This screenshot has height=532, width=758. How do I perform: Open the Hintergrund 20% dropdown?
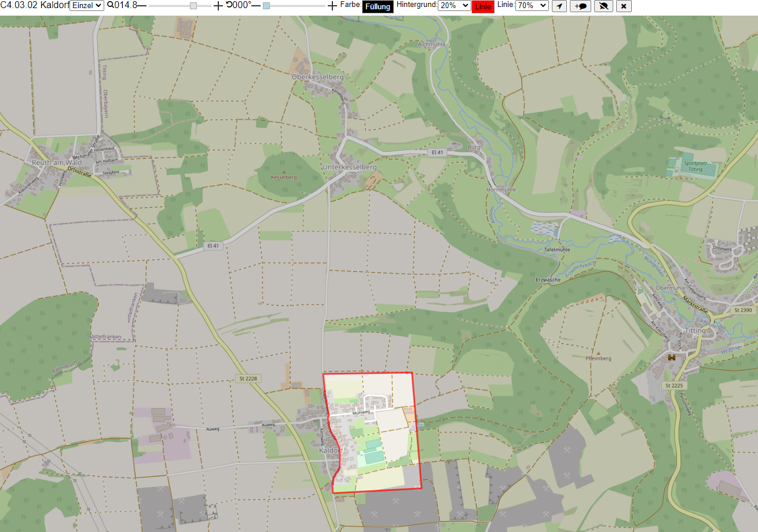coord(454,5)
